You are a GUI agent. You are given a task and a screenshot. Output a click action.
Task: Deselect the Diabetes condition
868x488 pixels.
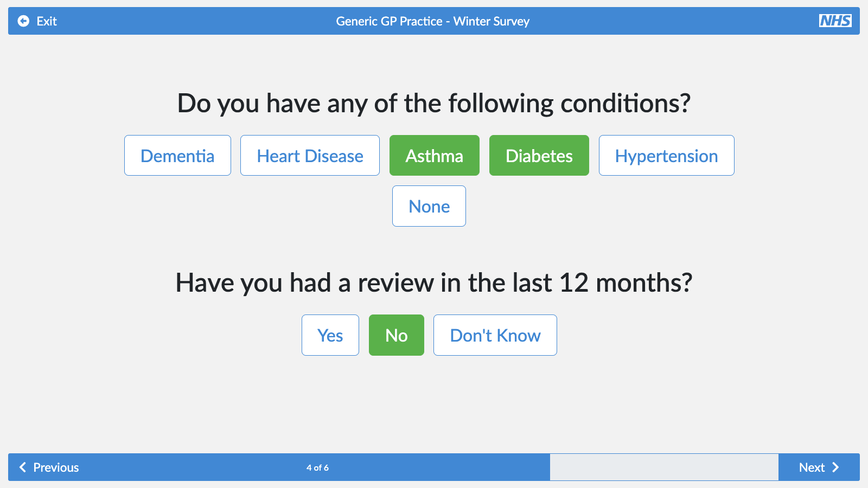click(x=539, y=156)
